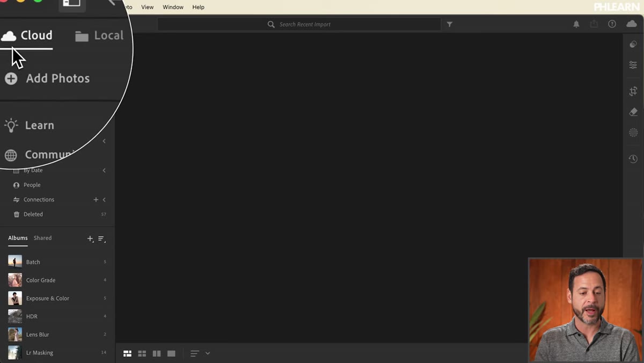Switch to Square Grid view
Viewport: 644px width, 363px height.
point(142,353)
